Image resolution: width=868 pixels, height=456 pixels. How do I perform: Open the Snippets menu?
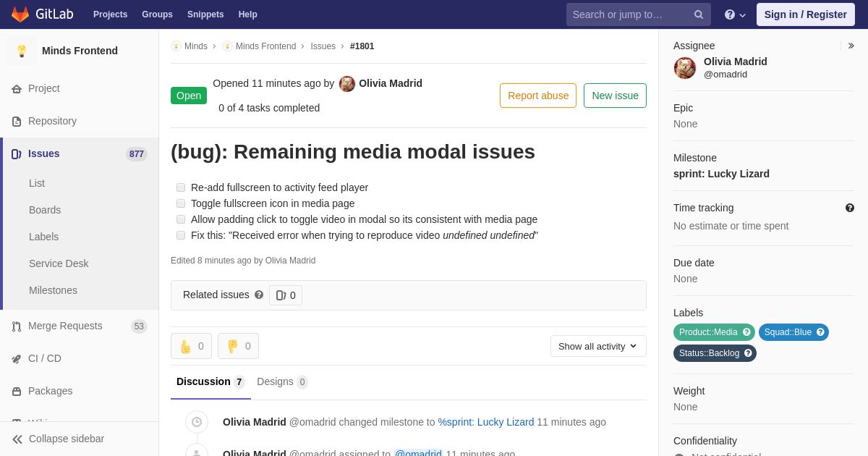pyautogui.click(x=205, y=14)
